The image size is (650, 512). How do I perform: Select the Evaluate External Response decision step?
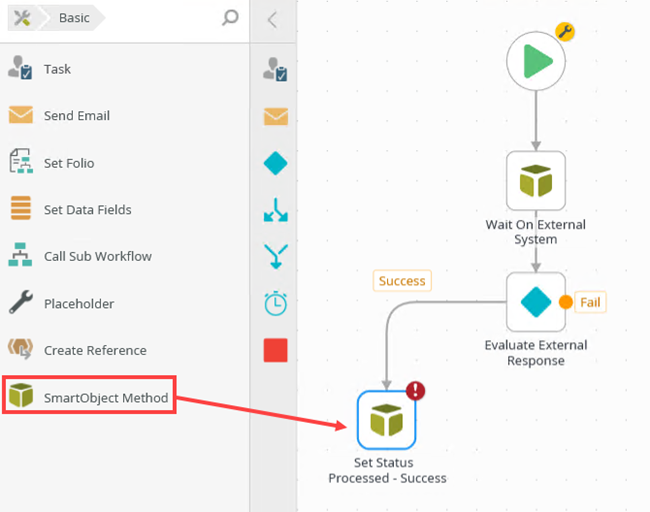(536, 302)
